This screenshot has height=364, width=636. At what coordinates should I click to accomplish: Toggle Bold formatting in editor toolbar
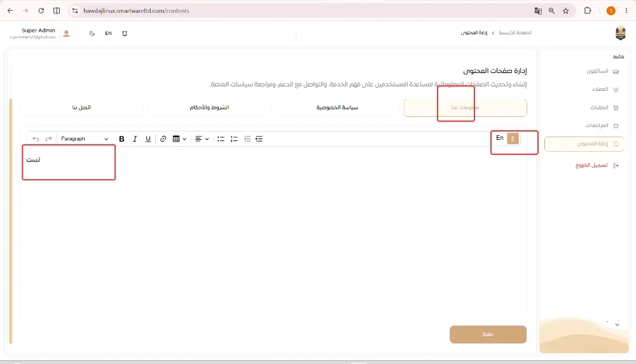pyautogui.click(x=121, y=138)
